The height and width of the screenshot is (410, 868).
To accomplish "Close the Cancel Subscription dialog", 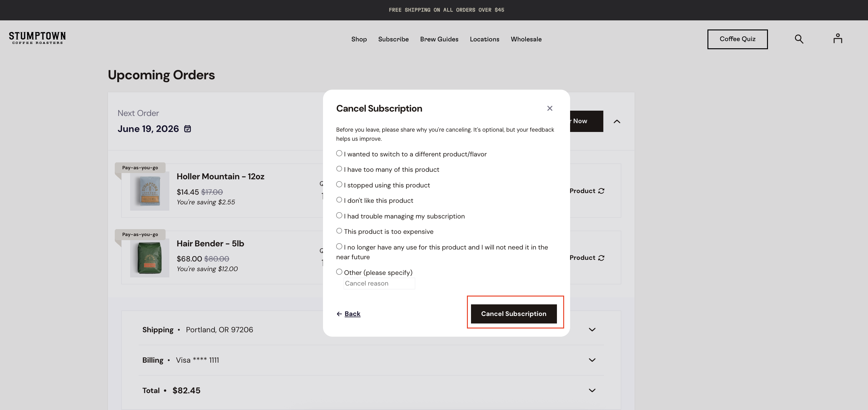I will pos(550,108).
